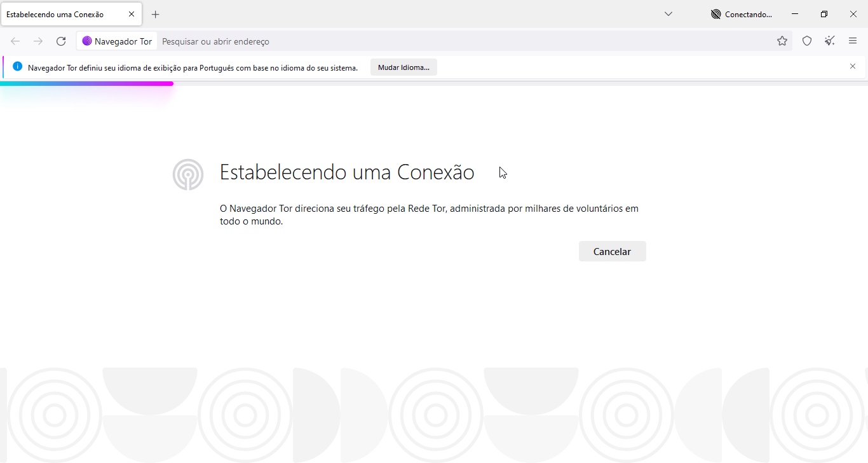Viewport: 868px width, 463px height.
Task: Click the Mudar Idioma button
Action: (x=403, y=67)
